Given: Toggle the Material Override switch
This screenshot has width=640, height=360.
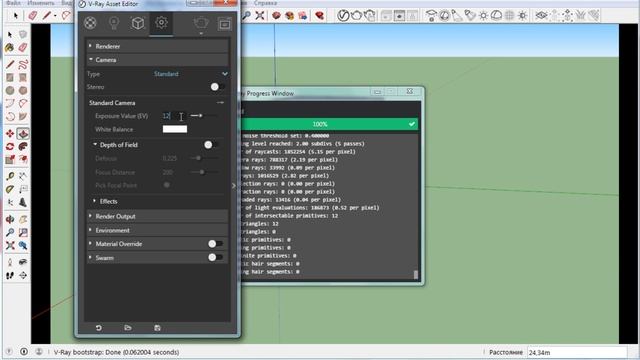Looking at the screenshot, I should pos(215,244).
